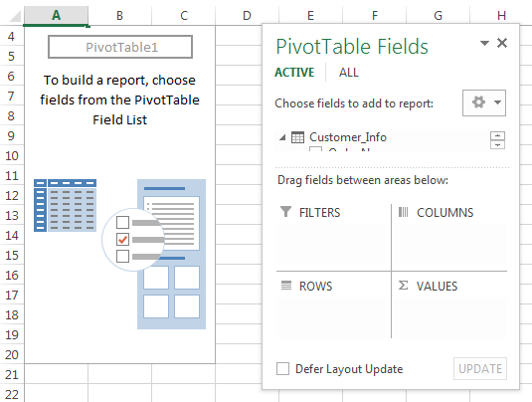Select column G header
Screen dimensions: 532x402
438,15
